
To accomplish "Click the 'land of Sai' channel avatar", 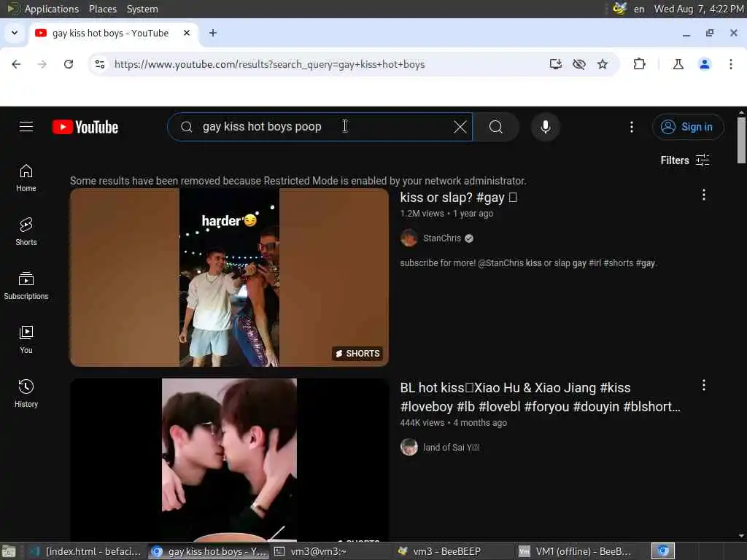I will point(409,447).
